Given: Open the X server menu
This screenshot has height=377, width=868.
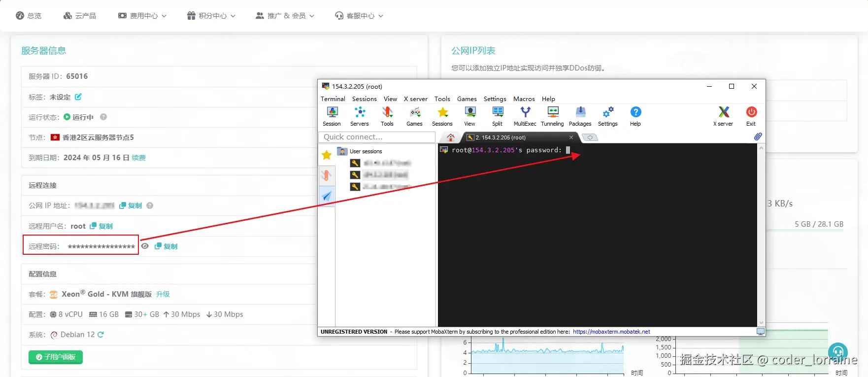Looking at the screenshot, I should click(416, 99).
